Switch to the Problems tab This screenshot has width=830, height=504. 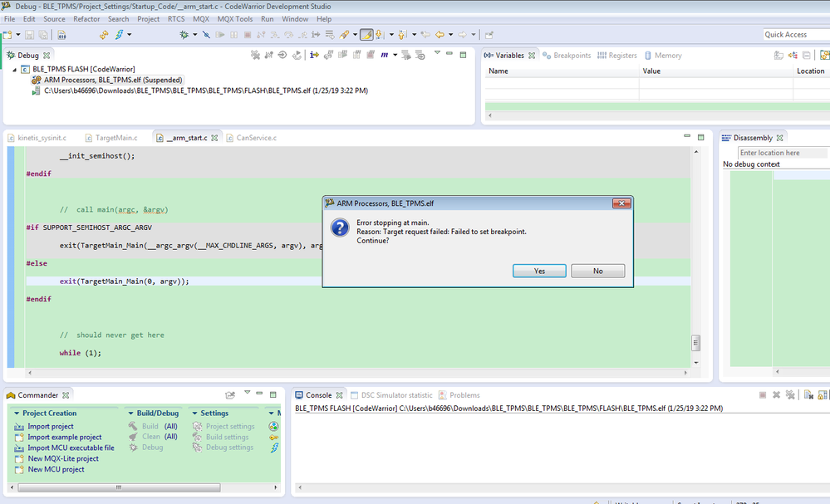tap(459, 395)
